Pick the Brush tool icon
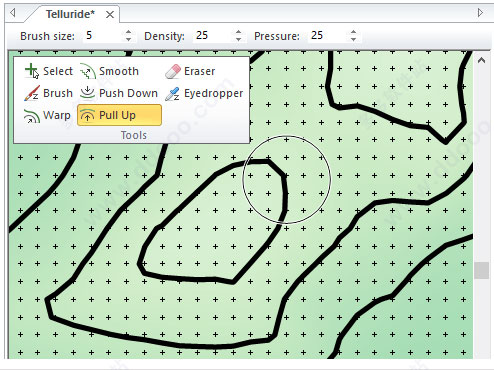Viewport: 494px width, 370px height. [32, 93]
